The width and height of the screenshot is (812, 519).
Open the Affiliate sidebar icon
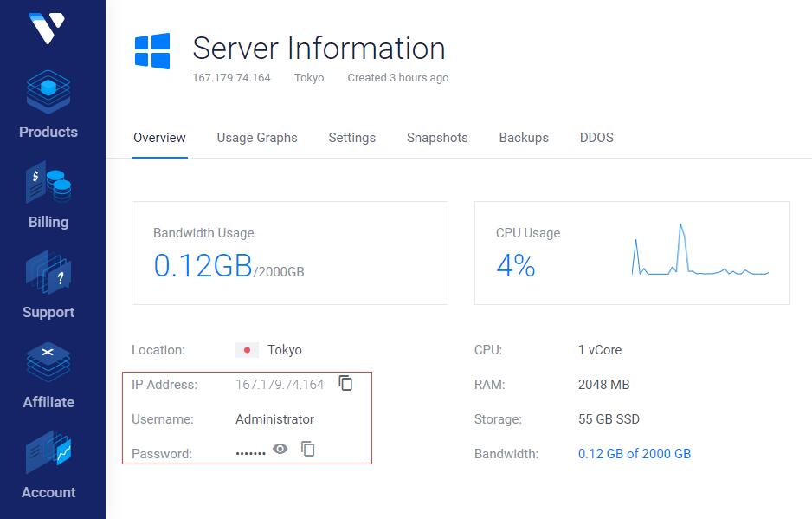48,364
